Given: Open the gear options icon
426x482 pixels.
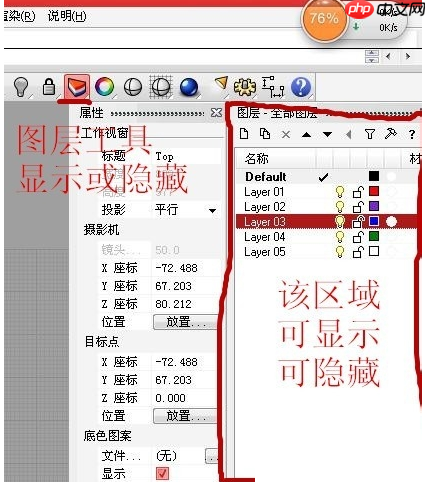Looking at the screenshot, I should point(245,87).
